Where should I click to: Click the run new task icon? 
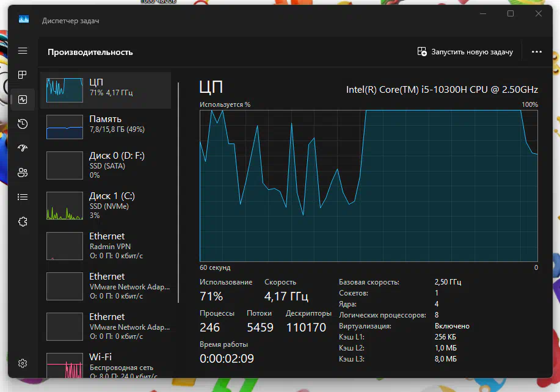point(422,52)
